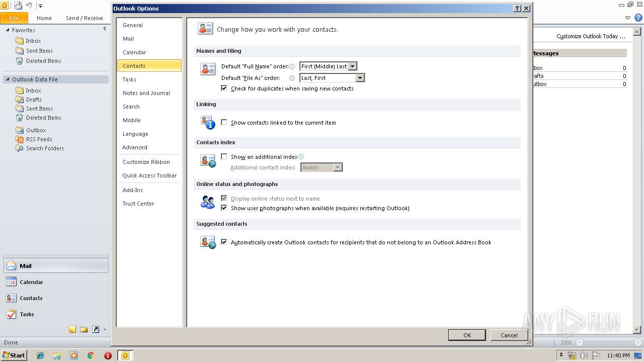Click the clock showing 11:40 PM
Image resolution: width=644 pixels, height=362 pixels.
tap(618, 355)
